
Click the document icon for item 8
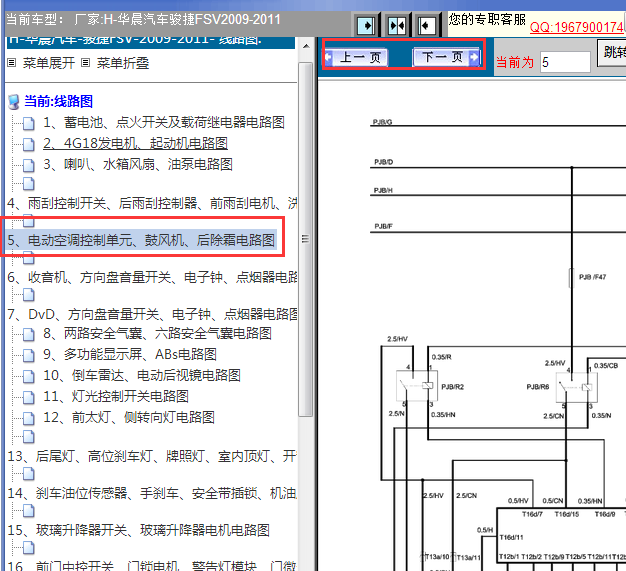29,334
